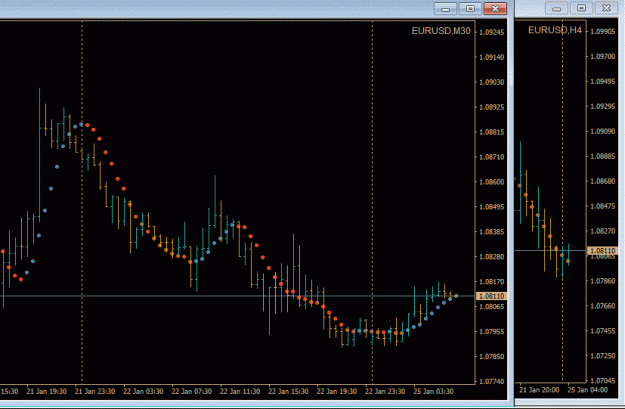This screenshot has width=625, height=409.
Task: Minimize the EURUSD,M30 chart window
Action: [445, 9]
